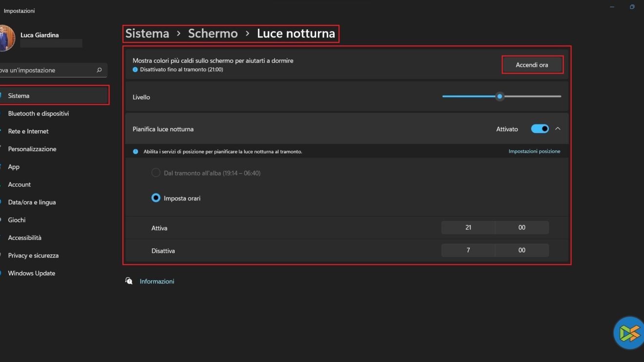The image size is (644, 362).
Task: Go to Windows Update in the sidebar
Action: 31,273
